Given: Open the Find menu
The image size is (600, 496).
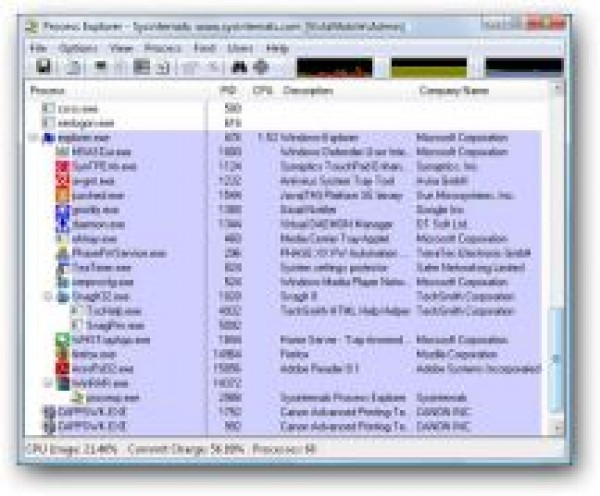Looking at the screenshot, I should point(204,48).
